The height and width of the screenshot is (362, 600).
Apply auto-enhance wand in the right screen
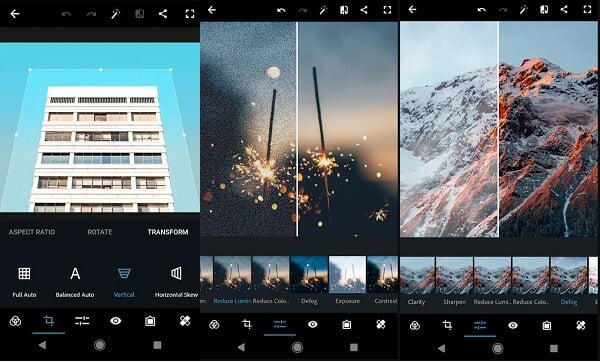coord(523,10)
